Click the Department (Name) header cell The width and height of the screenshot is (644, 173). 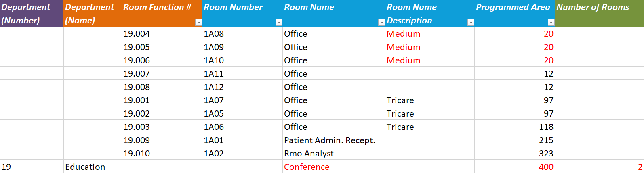point(93,13)
